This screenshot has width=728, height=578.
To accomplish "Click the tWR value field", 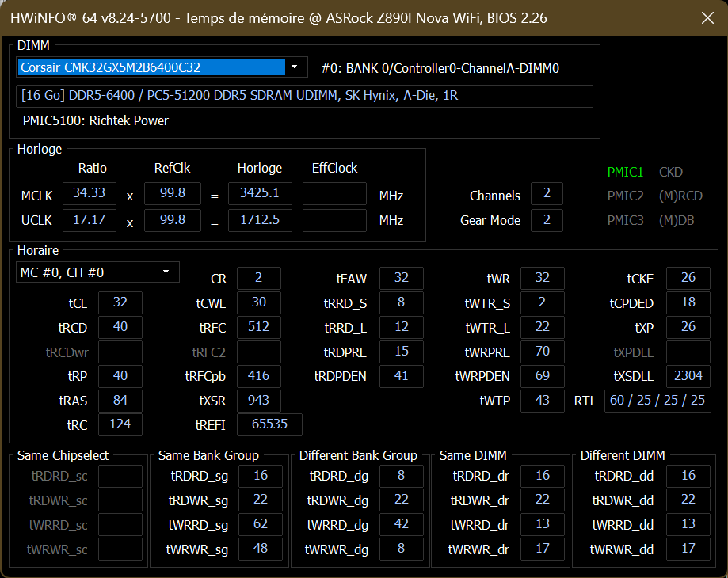I will click(x=543, y=278).
